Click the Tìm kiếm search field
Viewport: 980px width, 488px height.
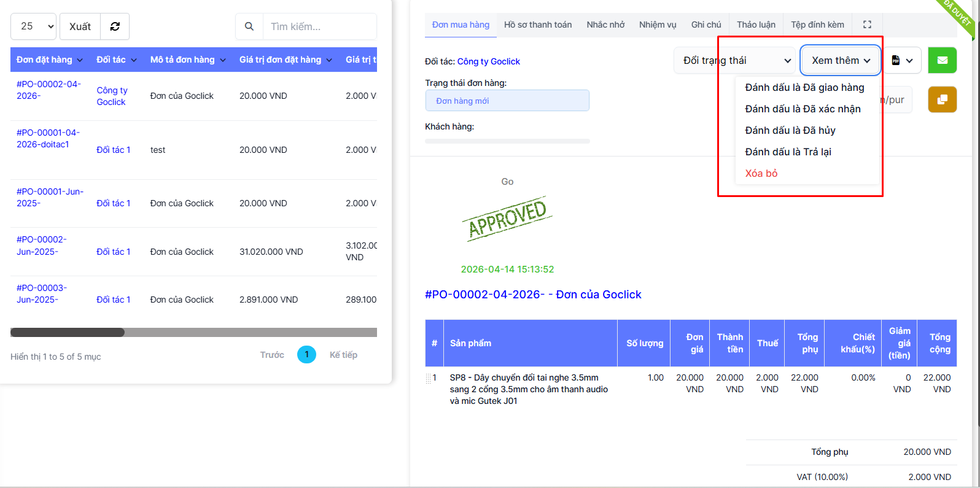[319, 26]
